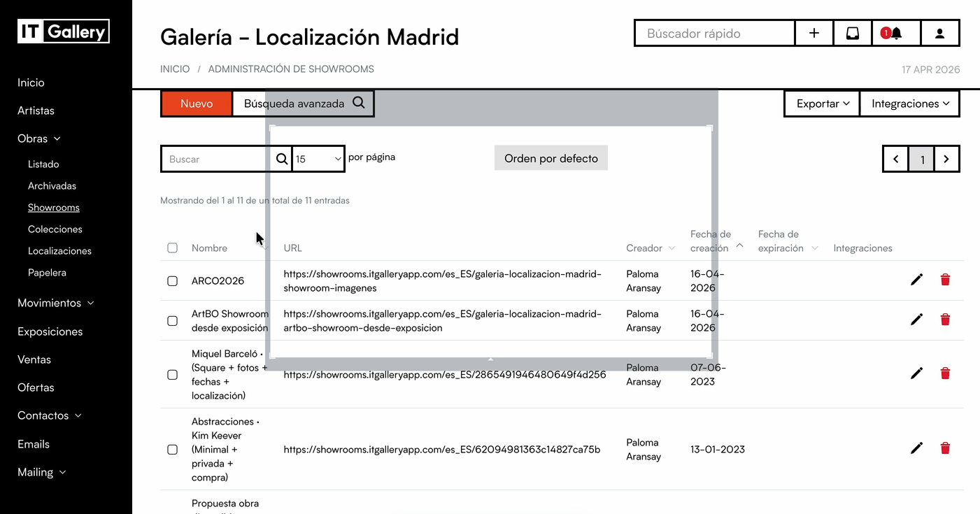
Task: Open Archivadas under Obras
Action: (52, 186)
